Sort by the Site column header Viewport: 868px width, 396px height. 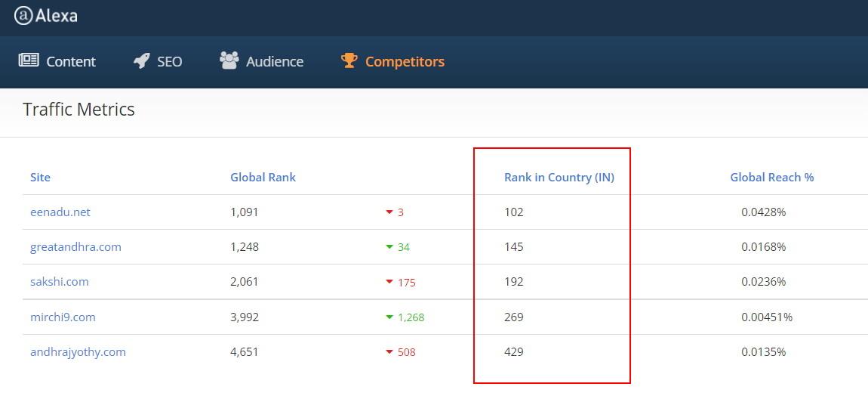(41, 178)
